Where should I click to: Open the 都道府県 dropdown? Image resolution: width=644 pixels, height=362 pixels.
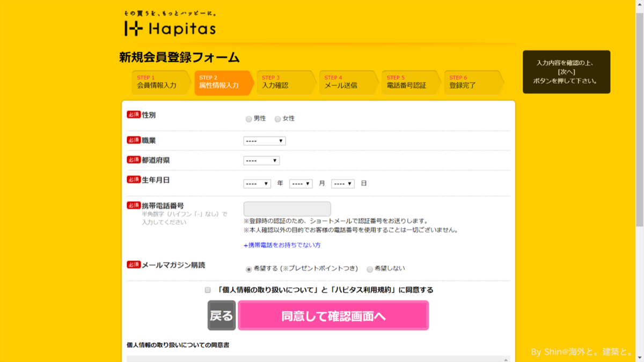261,161
